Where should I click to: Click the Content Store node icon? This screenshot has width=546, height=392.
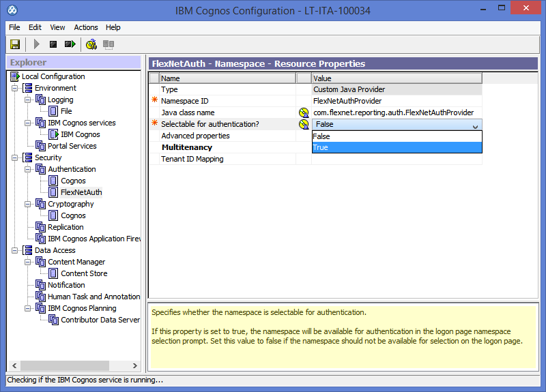point(53,273)
